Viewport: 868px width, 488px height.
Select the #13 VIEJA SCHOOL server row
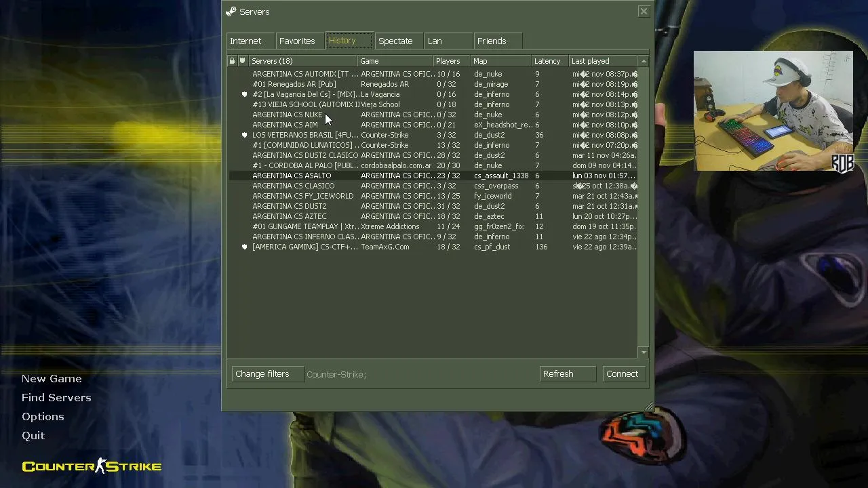(433, 104)
